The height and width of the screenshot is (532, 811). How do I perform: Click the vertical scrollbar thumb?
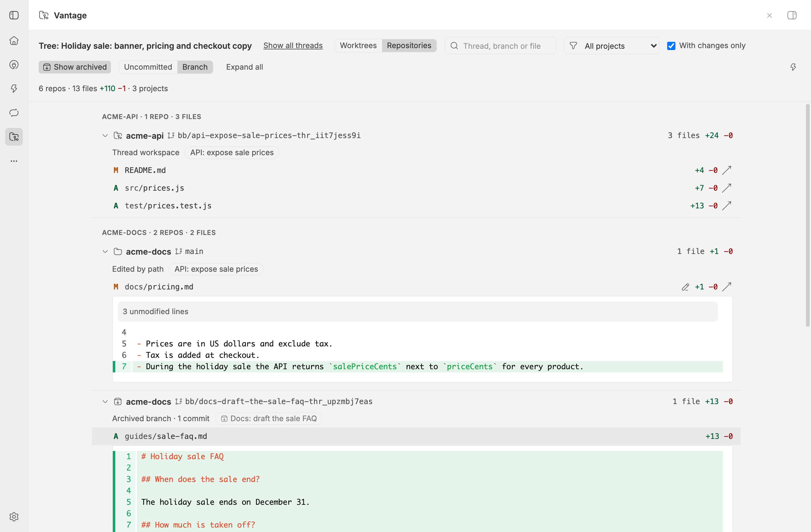[x=808, y=215]
